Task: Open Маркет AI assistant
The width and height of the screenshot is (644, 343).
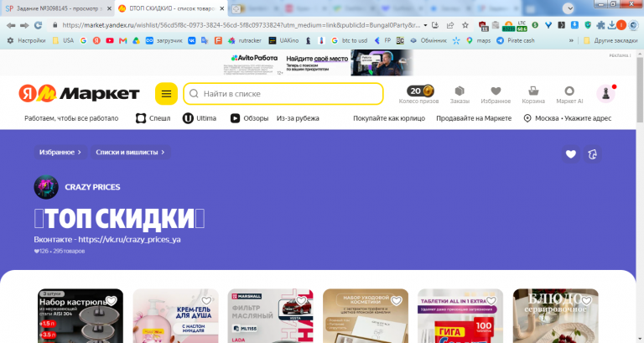Action: [569, 95]
